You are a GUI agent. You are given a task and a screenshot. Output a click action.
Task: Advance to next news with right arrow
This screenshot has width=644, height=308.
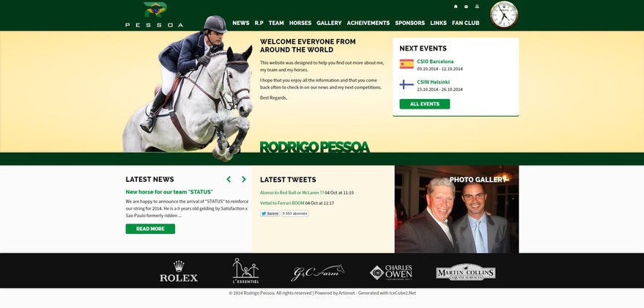[243, 179]
